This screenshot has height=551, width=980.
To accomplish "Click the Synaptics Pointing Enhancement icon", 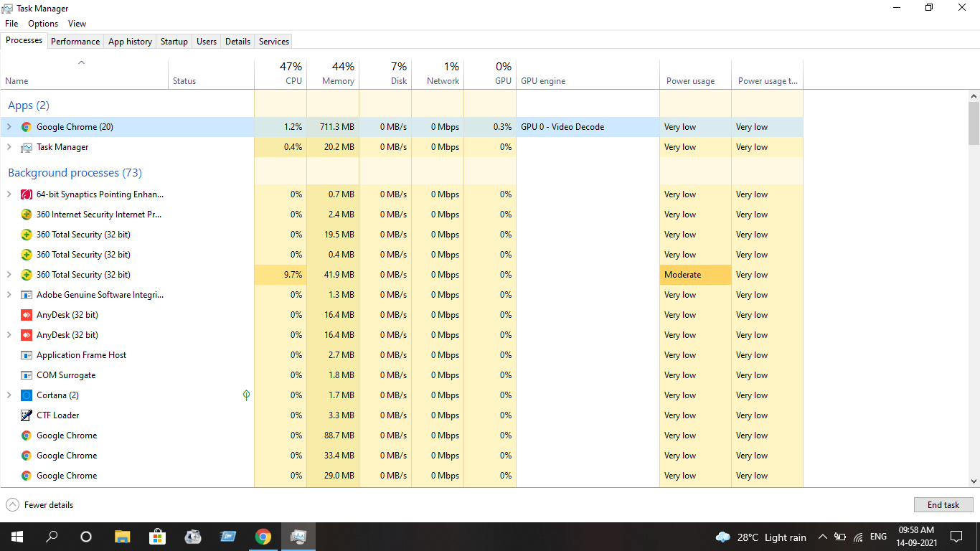I will (27, 194).
